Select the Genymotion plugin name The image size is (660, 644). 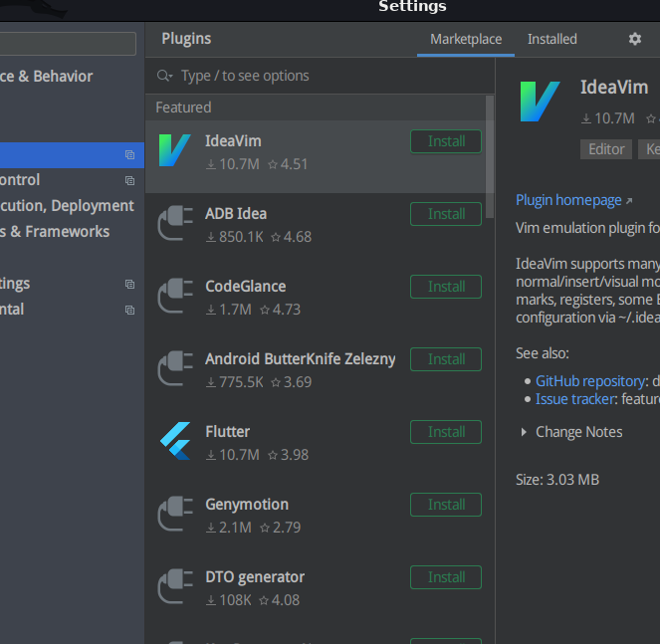[247, 505]
